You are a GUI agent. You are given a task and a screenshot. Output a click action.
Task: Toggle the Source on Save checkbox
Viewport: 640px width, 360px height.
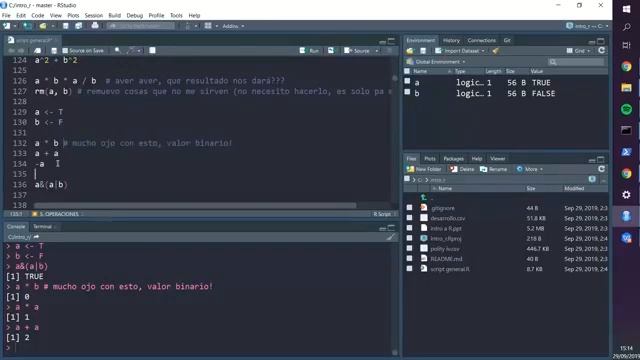65,51
